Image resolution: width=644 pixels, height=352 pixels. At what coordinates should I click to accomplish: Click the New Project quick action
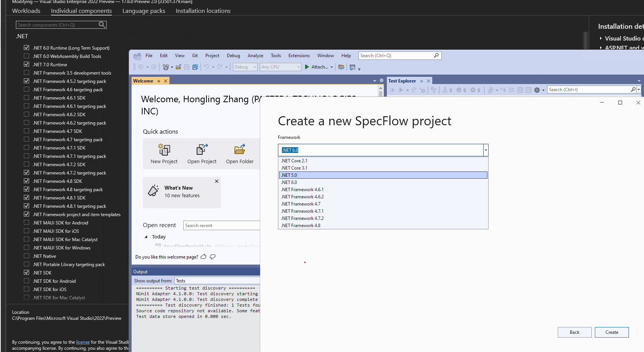click(x=164, y=154)
